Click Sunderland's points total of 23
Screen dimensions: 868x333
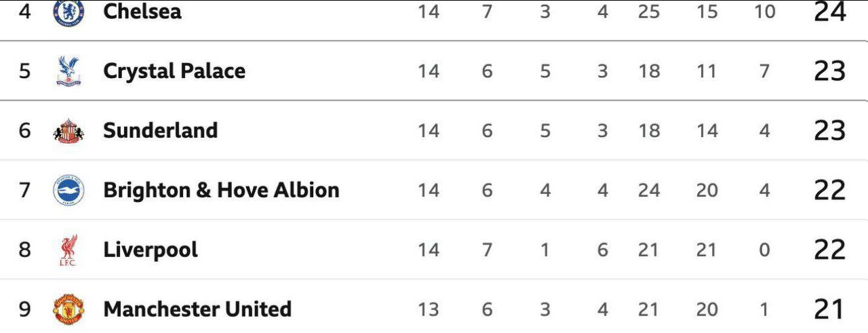tap(829, 131)
